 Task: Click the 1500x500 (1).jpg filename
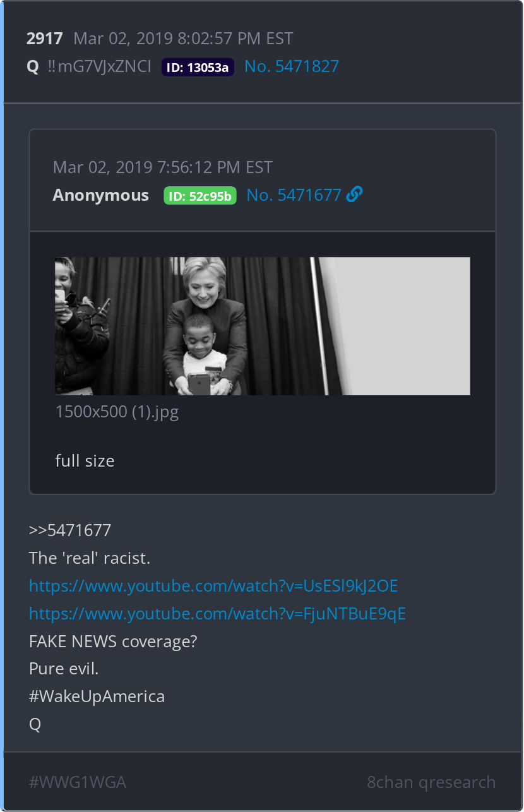pos(117,412)
